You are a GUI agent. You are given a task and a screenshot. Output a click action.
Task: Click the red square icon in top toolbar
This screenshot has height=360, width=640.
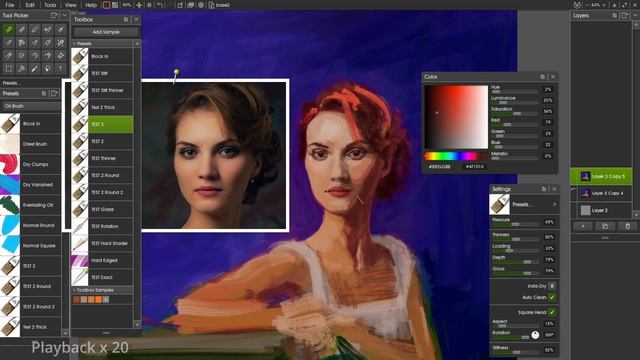click(106, 5)
